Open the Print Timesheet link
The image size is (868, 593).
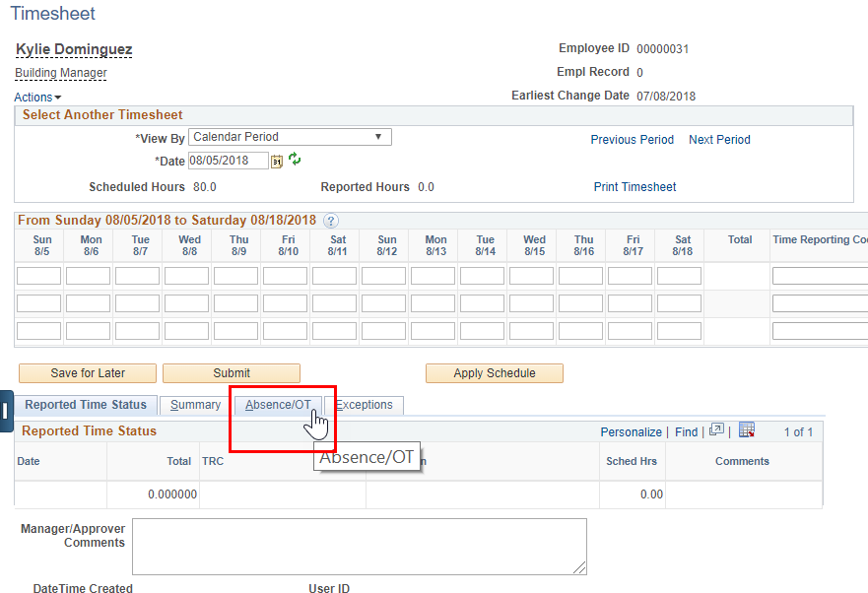point(634,186)
